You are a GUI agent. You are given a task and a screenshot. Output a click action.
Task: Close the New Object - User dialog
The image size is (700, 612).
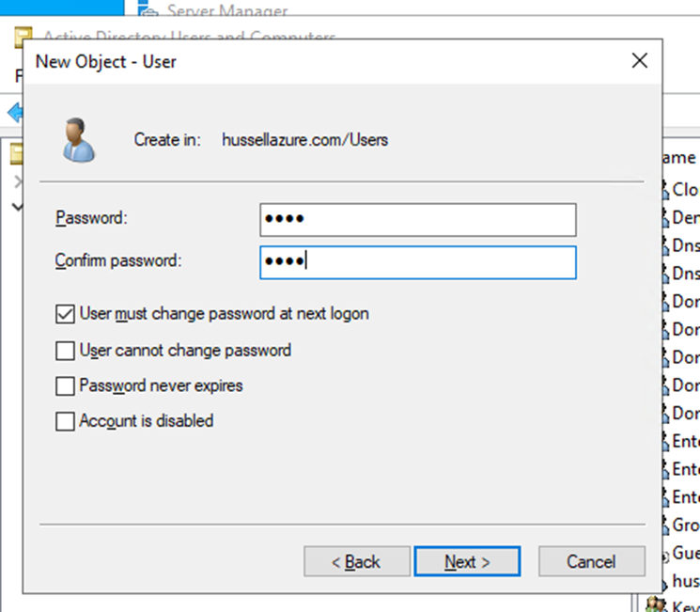pos(639,60)
